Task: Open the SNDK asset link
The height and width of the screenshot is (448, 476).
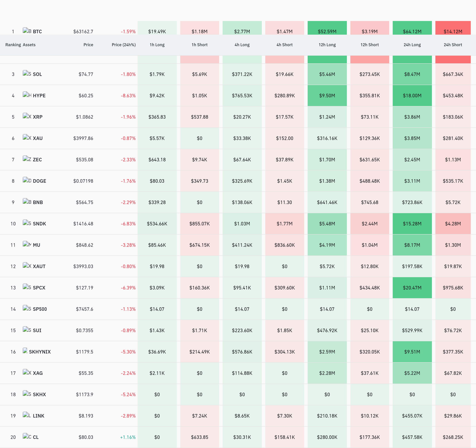Action: tap(39, 224)
